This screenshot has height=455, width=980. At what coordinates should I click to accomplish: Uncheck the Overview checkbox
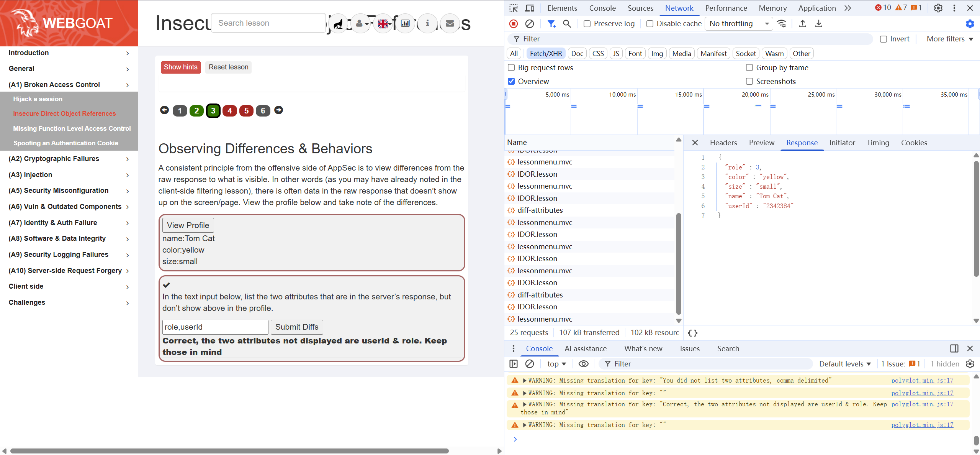pyautogui.click(x=511, y=81)
